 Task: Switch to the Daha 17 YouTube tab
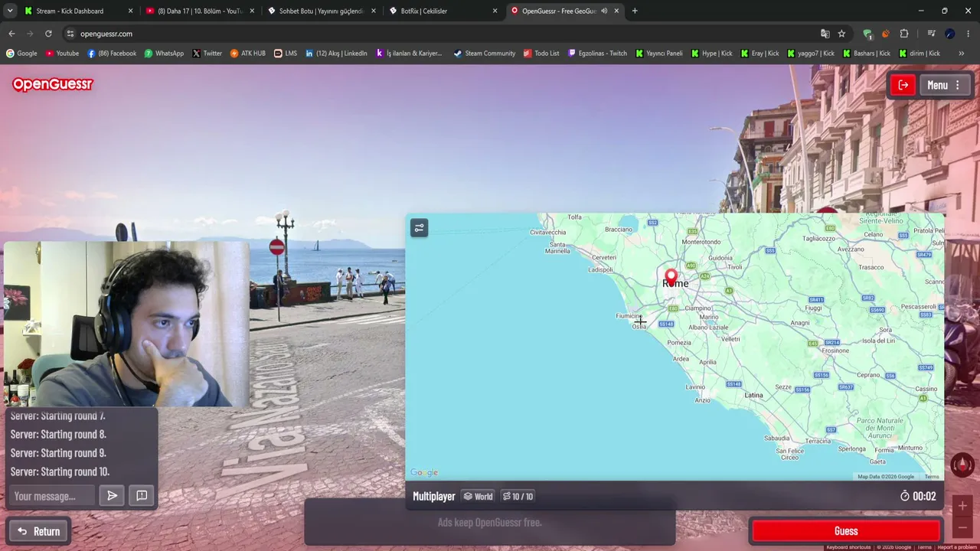tap(201, 11)
